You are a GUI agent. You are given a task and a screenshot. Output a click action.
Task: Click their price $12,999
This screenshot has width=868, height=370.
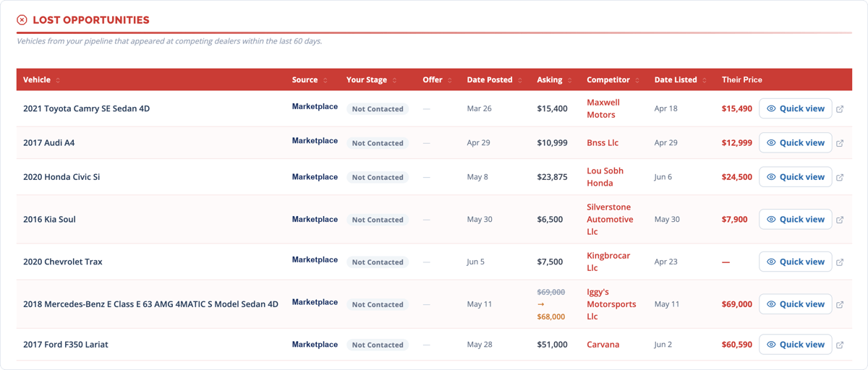(x=737, y=142)
